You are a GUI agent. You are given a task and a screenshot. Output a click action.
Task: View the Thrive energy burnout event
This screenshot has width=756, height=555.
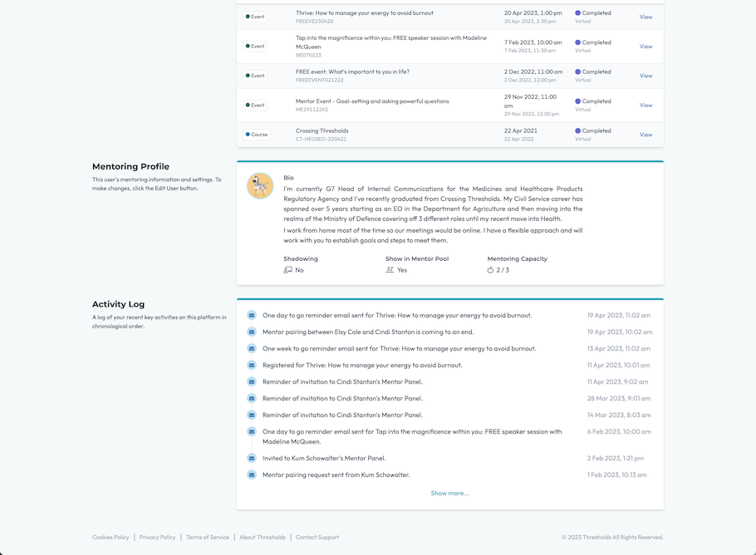pos(646,17)
